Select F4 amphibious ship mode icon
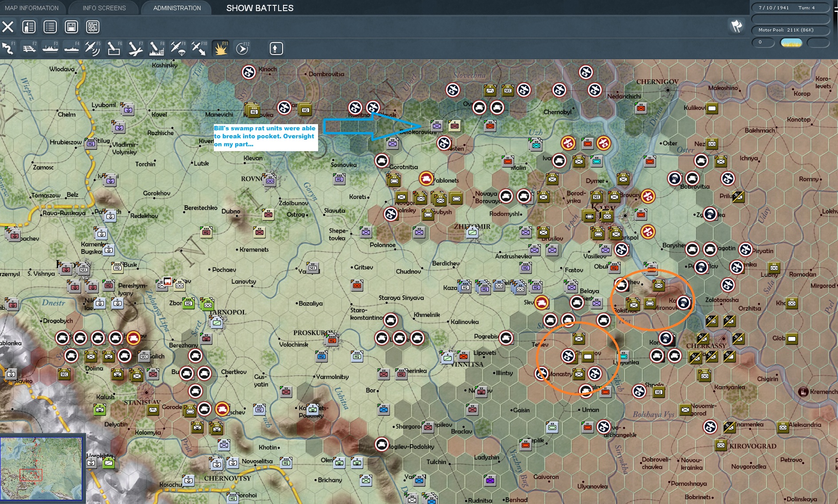 71,48
